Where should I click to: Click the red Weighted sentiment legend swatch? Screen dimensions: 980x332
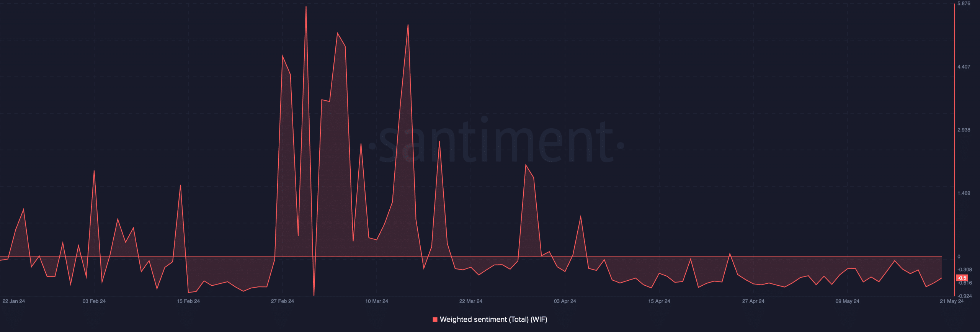click(435, 319)
